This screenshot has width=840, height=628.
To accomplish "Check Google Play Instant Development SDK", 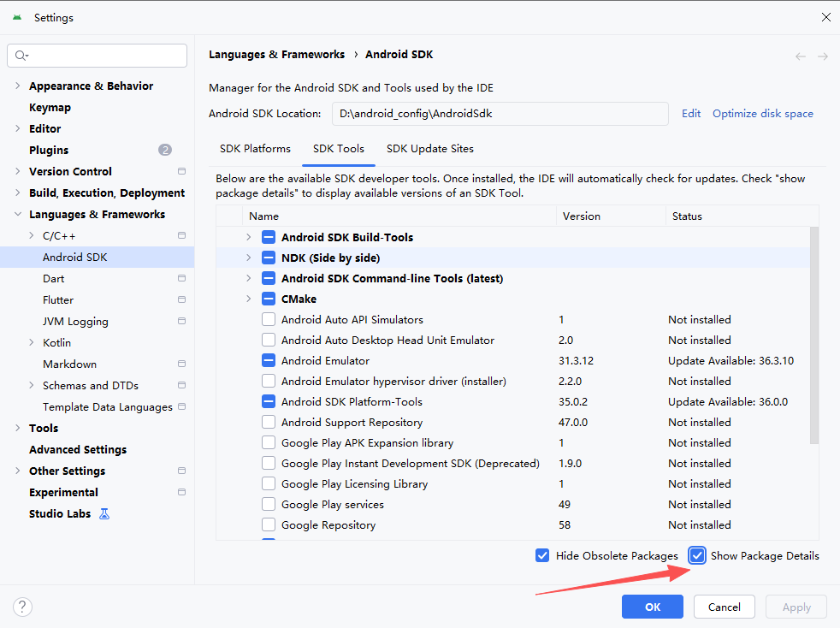I will pyautogui.click(x=269, y=464).
